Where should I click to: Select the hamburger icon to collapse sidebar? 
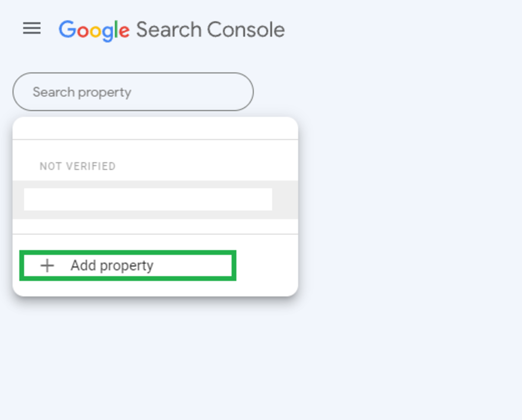31,29
